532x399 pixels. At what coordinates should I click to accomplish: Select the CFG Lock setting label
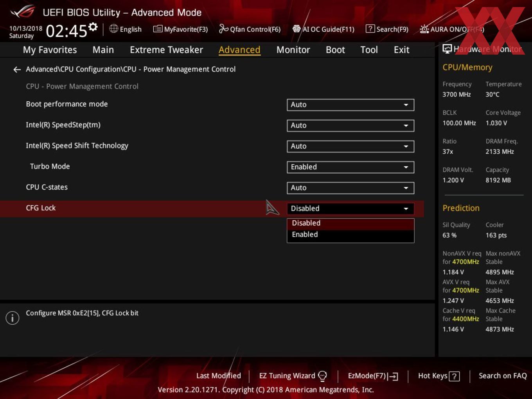pyautogui.click(x=41, y=208)
